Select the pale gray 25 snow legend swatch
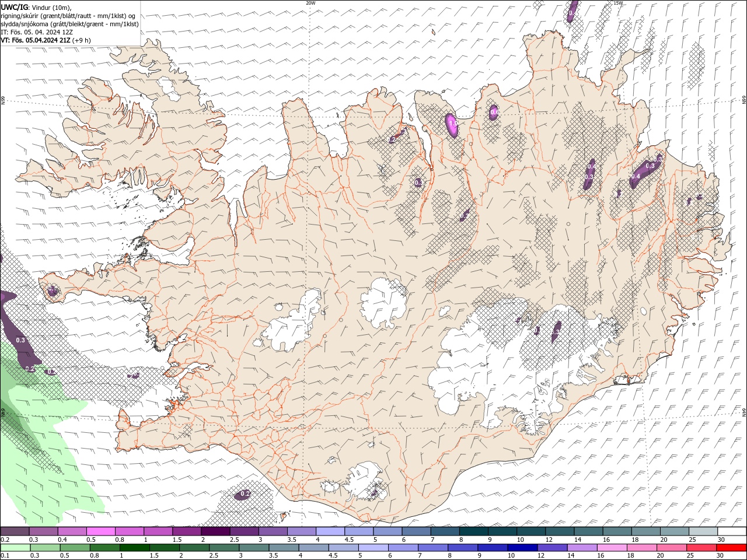The width and height of the screenshot is (747, 560). [703, 531]
